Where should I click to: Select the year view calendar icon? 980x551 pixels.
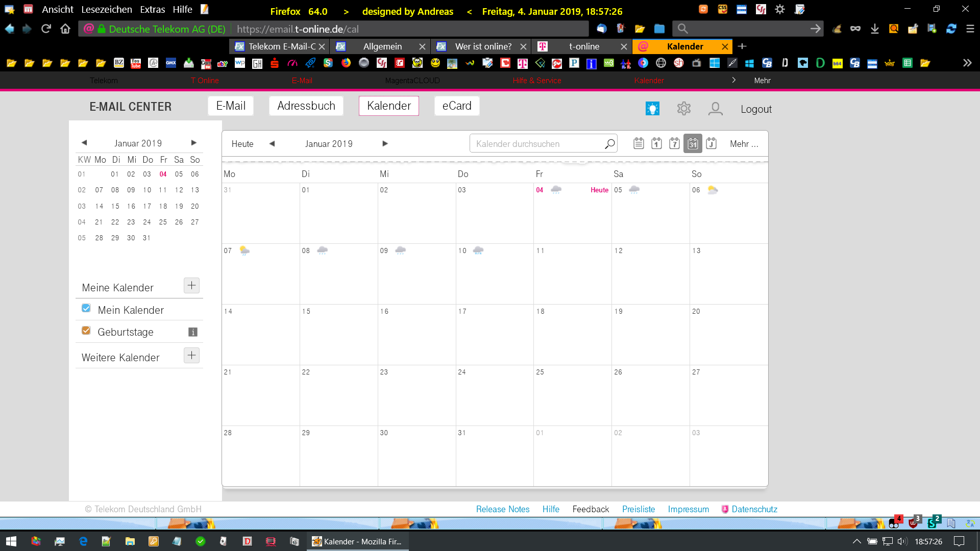pos(711,143)
